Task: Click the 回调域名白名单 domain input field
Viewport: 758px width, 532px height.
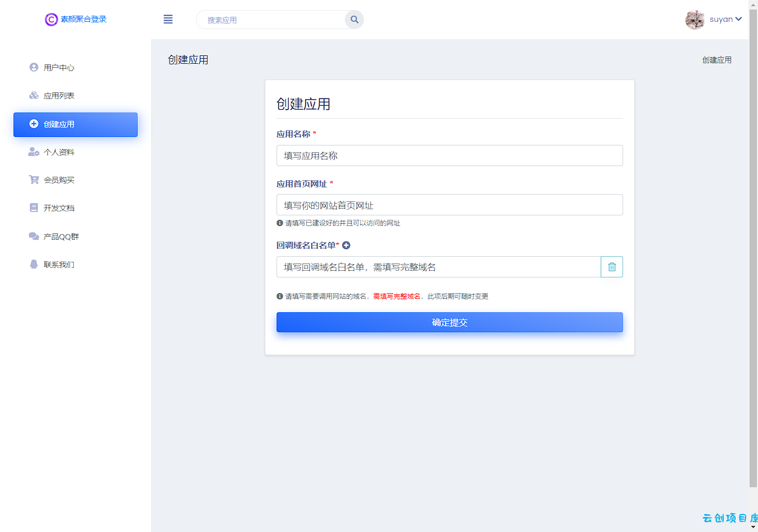Action: click(x=438, y=267)
